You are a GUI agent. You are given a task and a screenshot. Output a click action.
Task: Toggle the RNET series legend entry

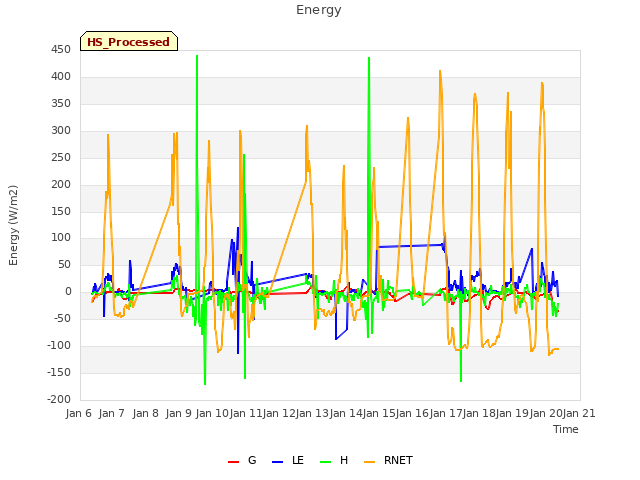(388, 460)
